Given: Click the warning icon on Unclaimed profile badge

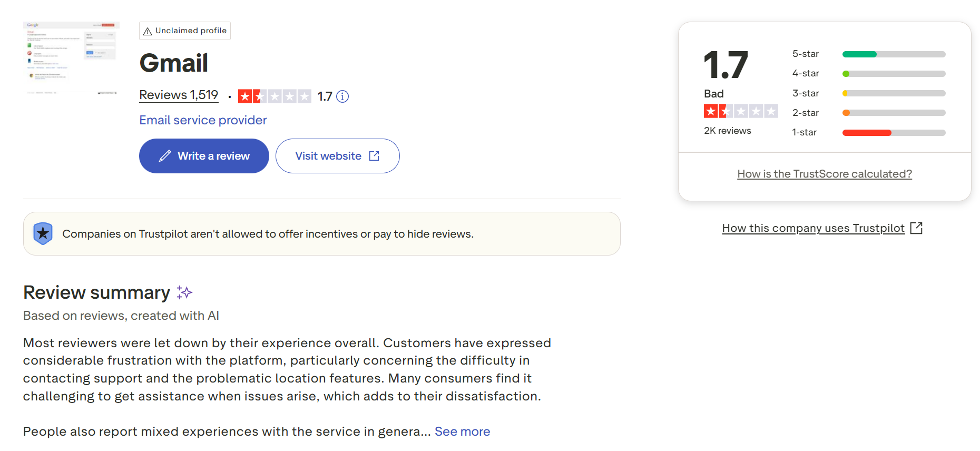Looking at the screenshot, I should 148,31.
